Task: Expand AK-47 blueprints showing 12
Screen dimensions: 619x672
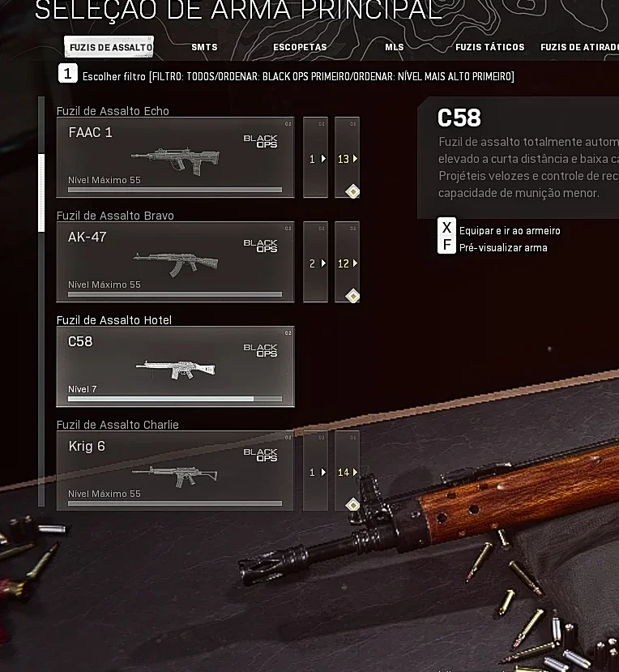Action: (347, 262)
